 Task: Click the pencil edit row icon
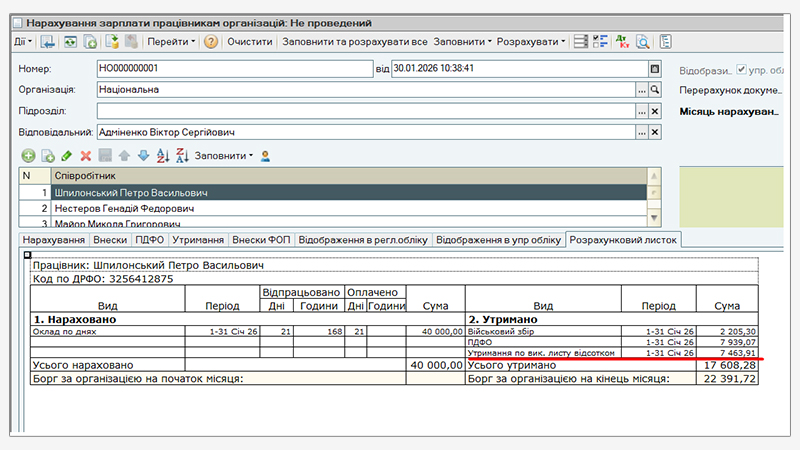(67, 156)
